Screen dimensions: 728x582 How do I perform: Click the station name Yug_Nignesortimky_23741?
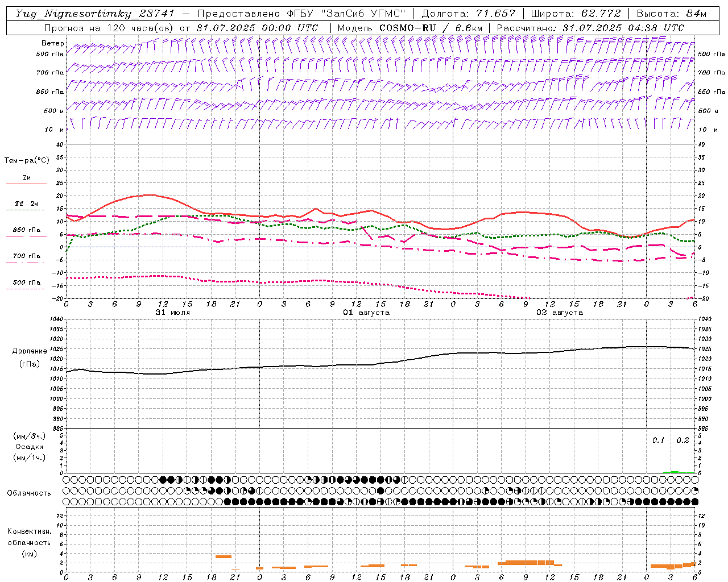coord(95,14)
